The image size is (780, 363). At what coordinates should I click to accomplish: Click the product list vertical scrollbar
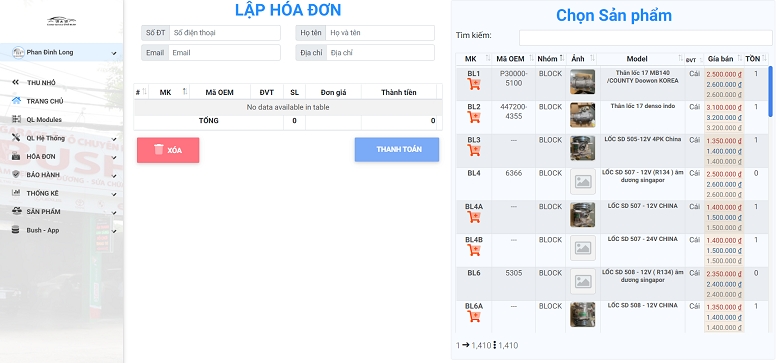tap(771, 91)
